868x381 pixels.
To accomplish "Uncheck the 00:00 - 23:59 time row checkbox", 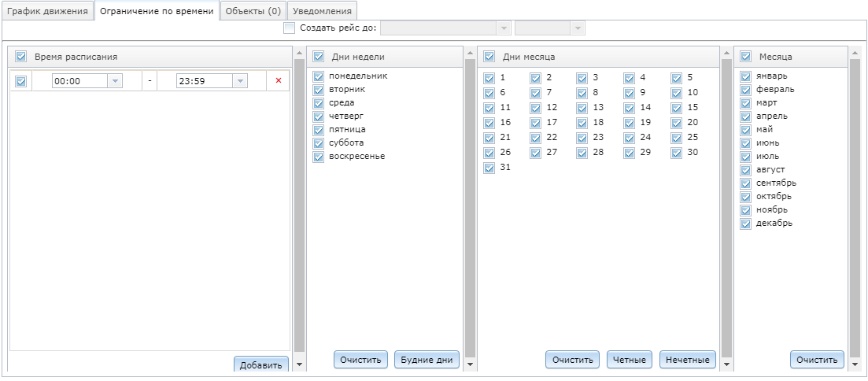I will pyautogui.click(x=21, y=81).
